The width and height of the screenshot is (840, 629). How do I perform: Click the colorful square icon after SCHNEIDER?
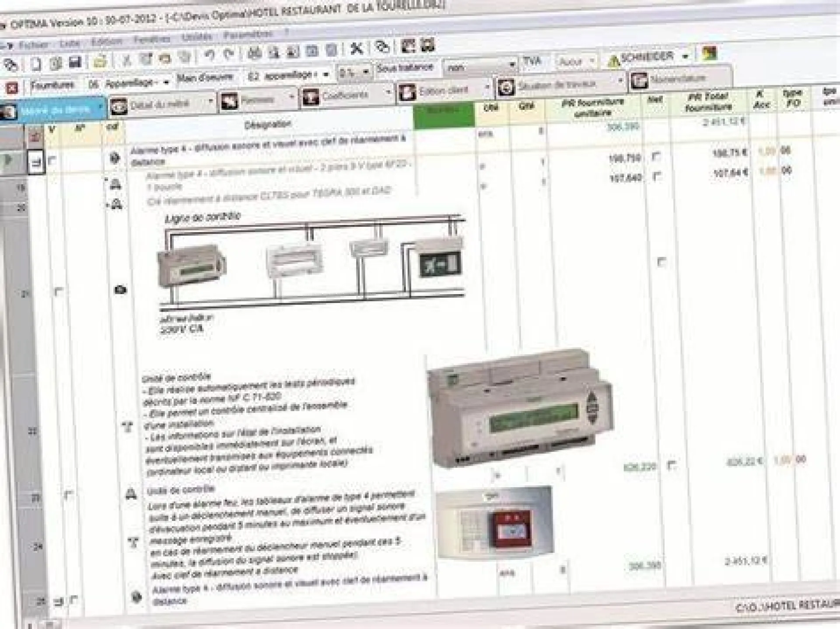[x=709, y=54]
